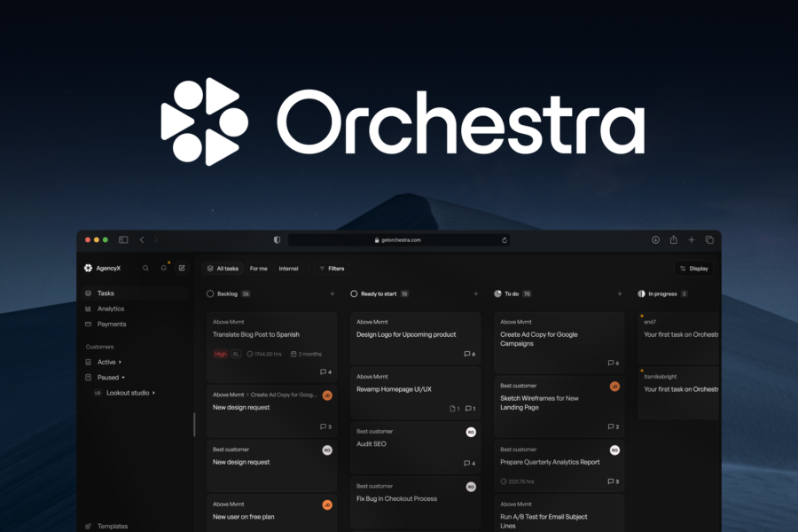Switch to the For me tab
The height and width of the screenshot is (532, 798).
(x=259, y=269)
